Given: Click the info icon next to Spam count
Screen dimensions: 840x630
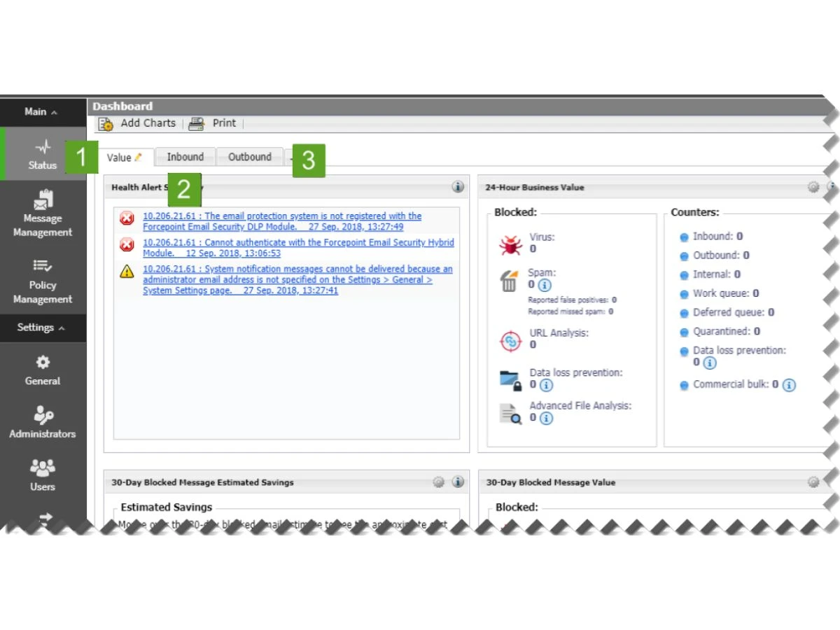Looking at the screenshot, I should coord(545,286).
